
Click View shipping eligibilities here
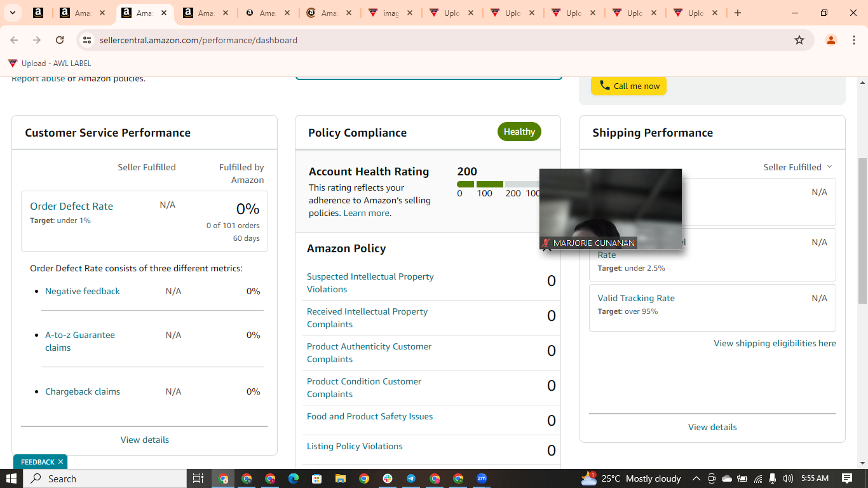775,343
